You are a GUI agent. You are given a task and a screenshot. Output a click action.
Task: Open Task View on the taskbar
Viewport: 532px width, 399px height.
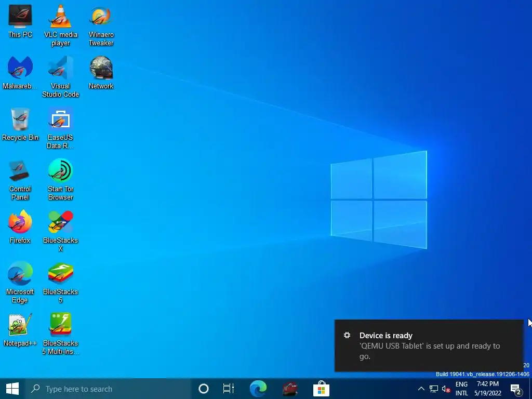click(x=229, y=389)
